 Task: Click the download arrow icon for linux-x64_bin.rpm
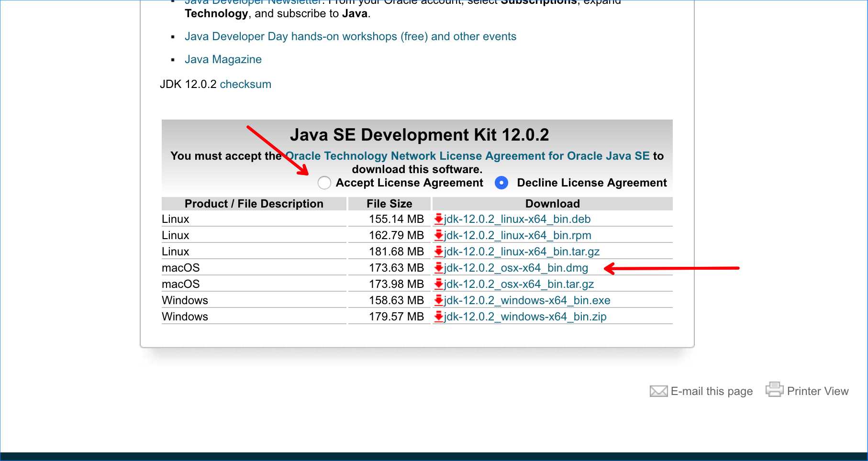[x=438, y=235]
